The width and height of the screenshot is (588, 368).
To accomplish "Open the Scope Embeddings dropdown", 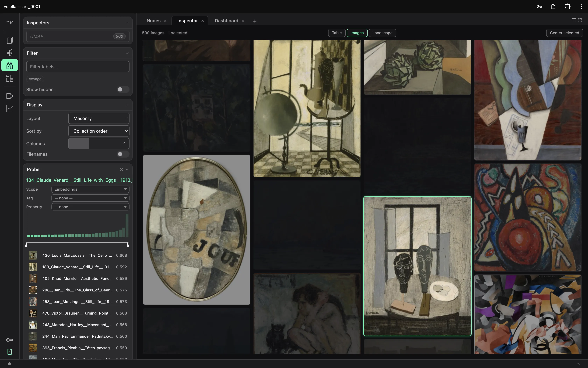I will (x=90, y=189).
